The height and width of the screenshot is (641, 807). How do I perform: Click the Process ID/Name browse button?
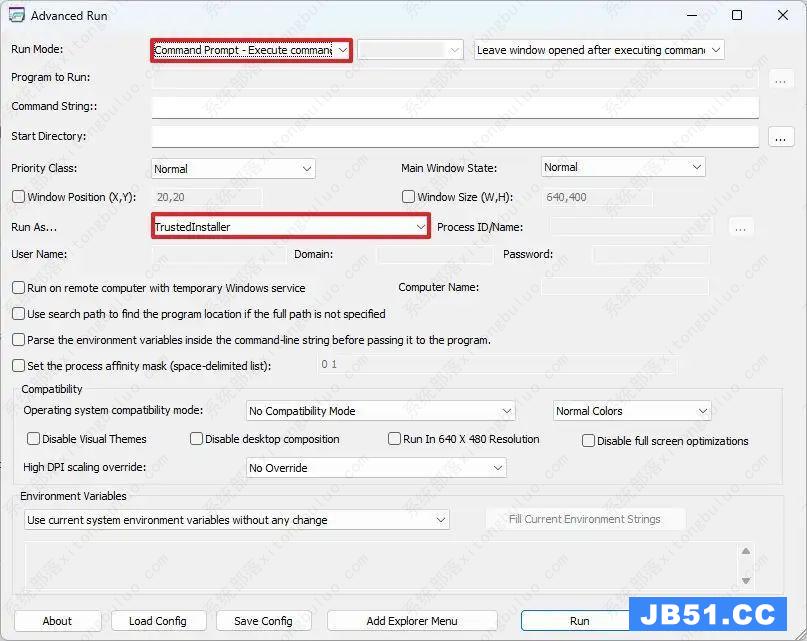click(740, 228)
